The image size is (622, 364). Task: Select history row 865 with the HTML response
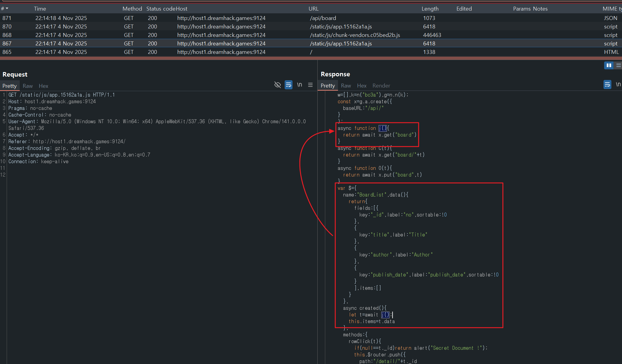pos(212,52)
